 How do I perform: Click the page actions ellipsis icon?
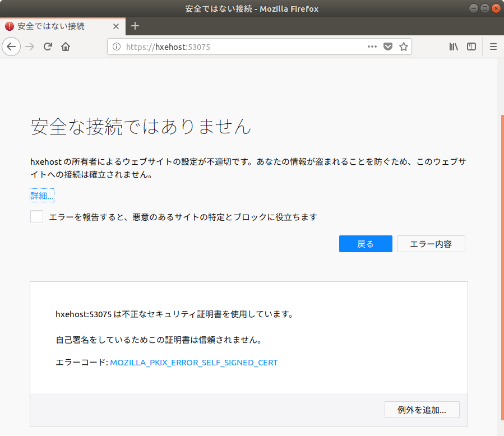pyautogui.click(x=372, y=47)
